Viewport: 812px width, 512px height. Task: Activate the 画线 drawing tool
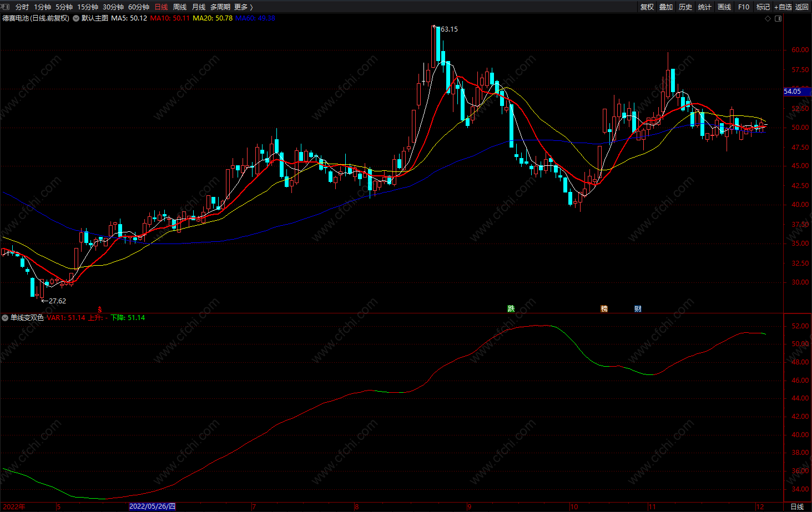tap(724, 7)
